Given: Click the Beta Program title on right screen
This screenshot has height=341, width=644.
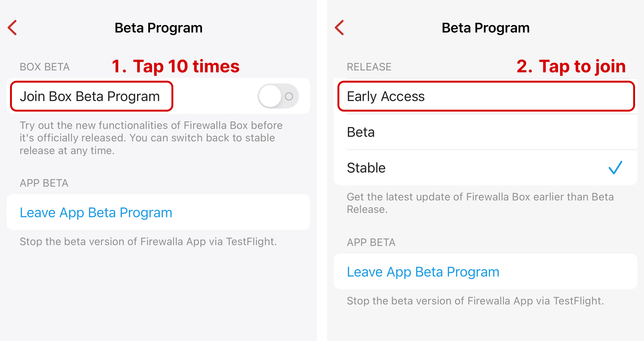Looking at the screenshot, I should (x=486, y=28).
